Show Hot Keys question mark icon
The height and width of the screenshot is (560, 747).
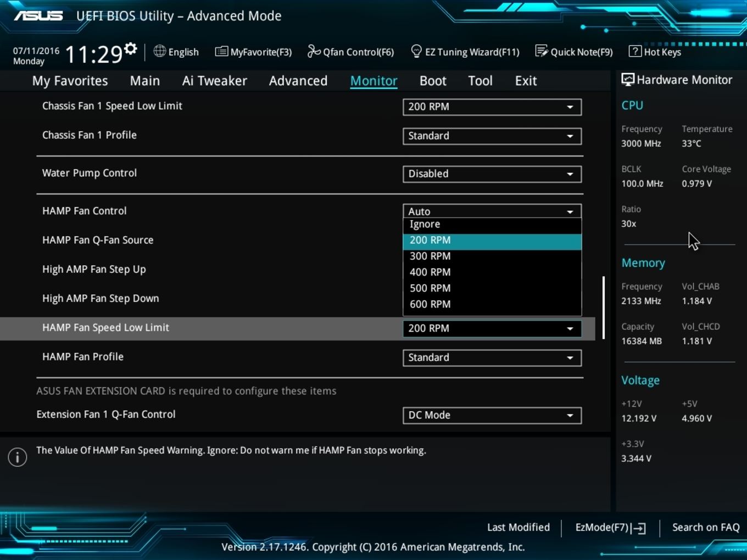[x=634, y=51]
